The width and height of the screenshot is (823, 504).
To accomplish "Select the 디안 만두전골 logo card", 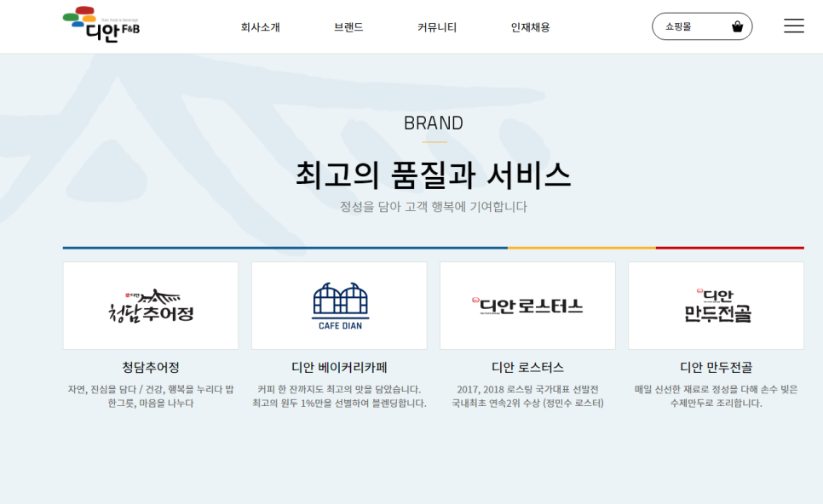I will pyautogui.click(x=716, y=306).
